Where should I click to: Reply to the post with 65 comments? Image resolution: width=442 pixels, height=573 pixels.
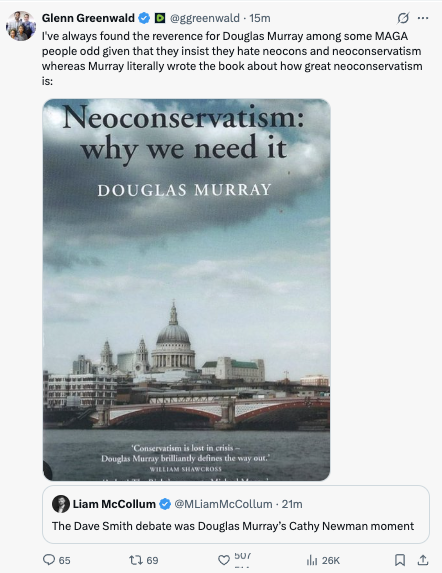pyautogui.click(x=57, y=560)
